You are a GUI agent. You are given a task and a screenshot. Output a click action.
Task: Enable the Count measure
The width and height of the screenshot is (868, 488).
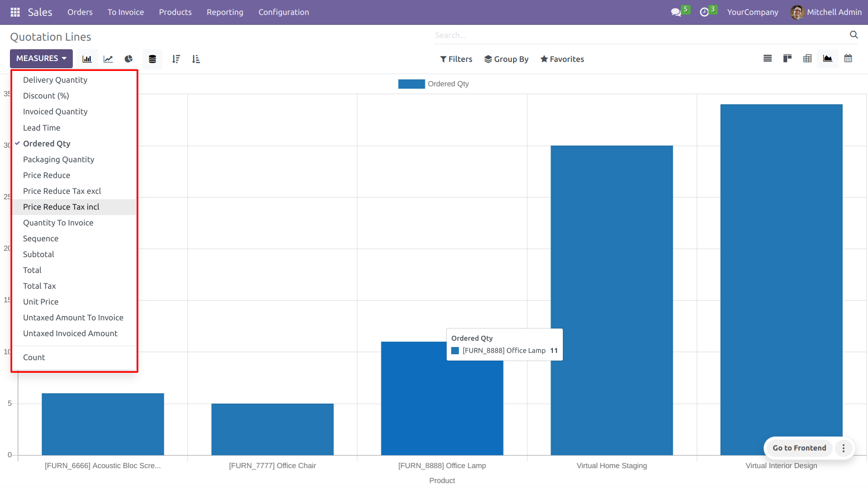pos(34,357)
